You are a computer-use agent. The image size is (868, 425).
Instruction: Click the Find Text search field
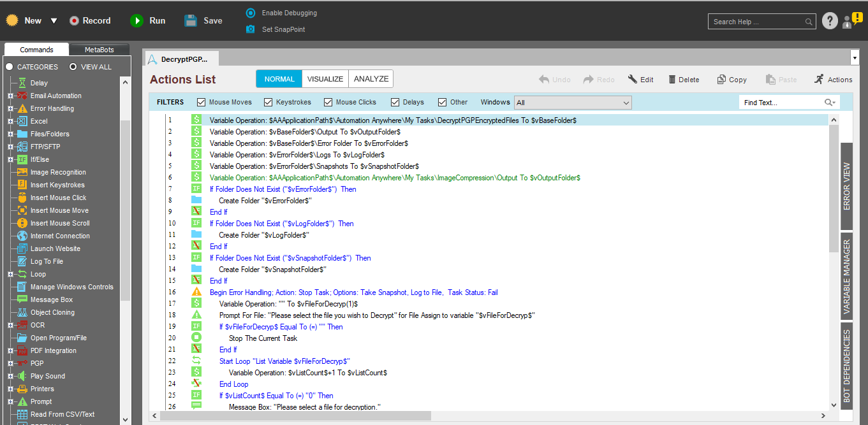point(782,103)
